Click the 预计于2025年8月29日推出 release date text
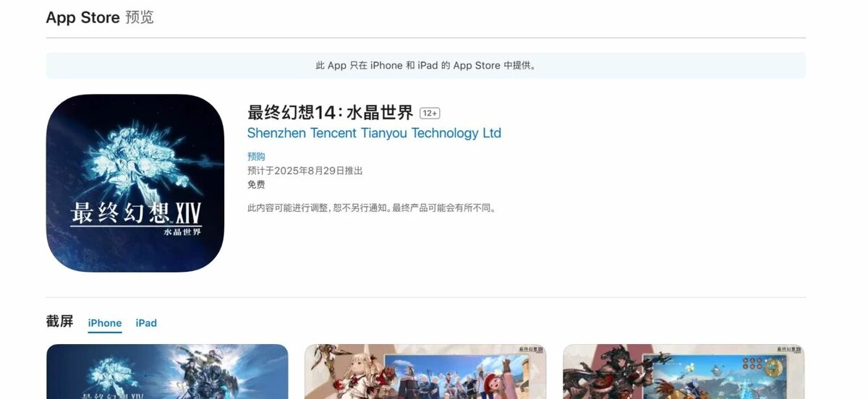This screenshot has height=399, width=868. pyautogui.click(x=305, y=171)
